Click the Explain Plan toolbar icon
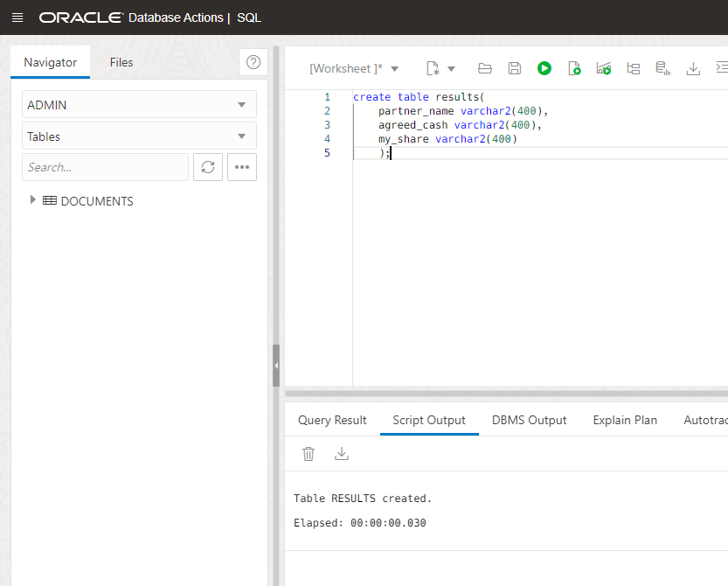 pyautogui.click(x=634, y=68)
